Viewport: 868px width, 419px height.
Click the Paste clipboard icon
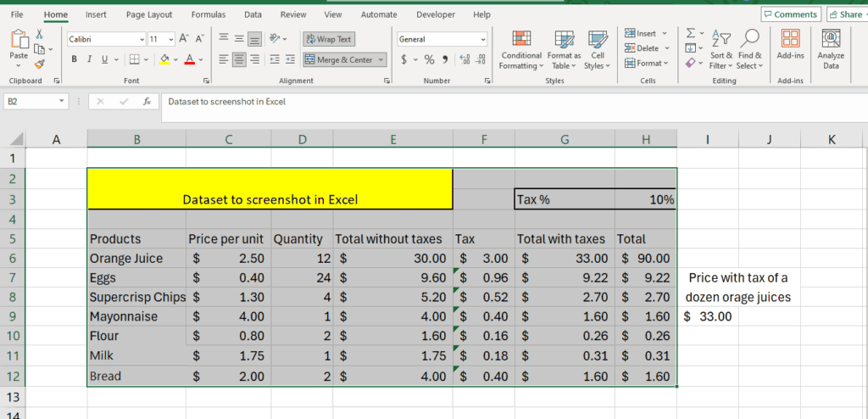(x=19, y=40)
